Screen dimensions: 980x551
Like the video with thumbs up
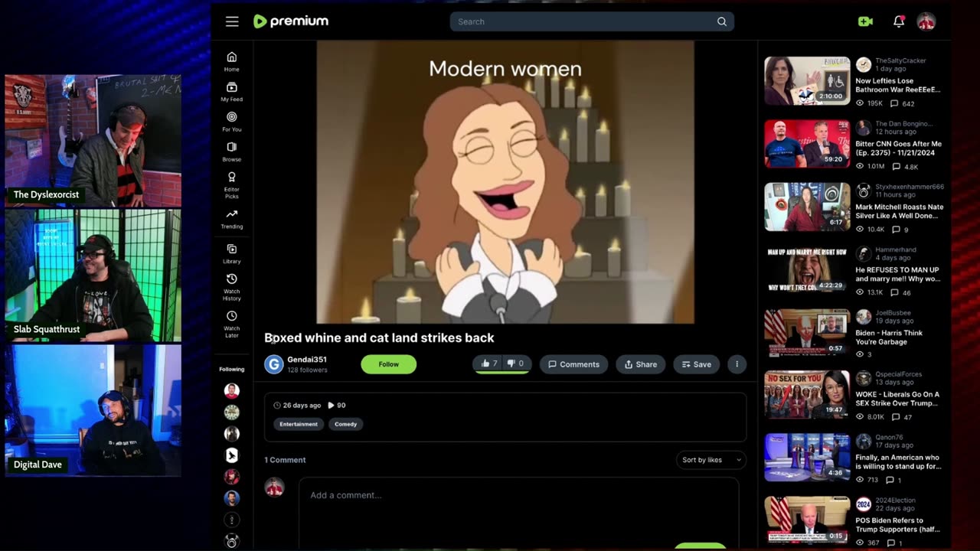point(489,364)
